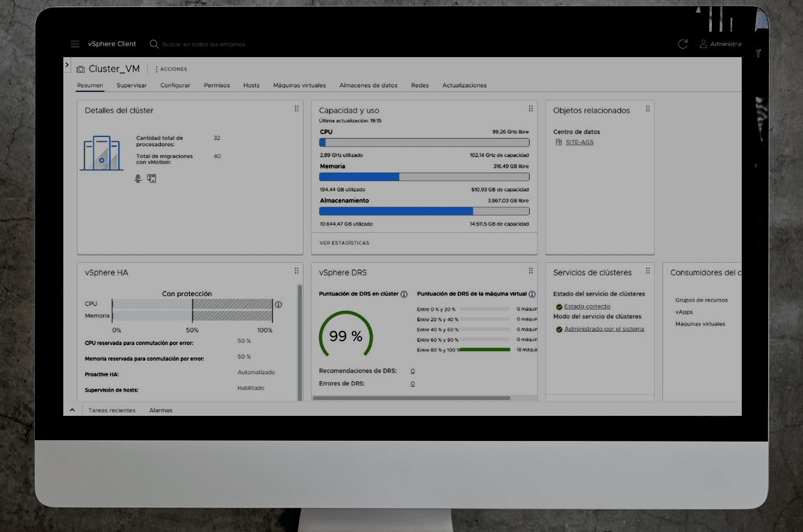Switch to the Supervisar tab
803x532 pixels.
(x=131, y=86)
